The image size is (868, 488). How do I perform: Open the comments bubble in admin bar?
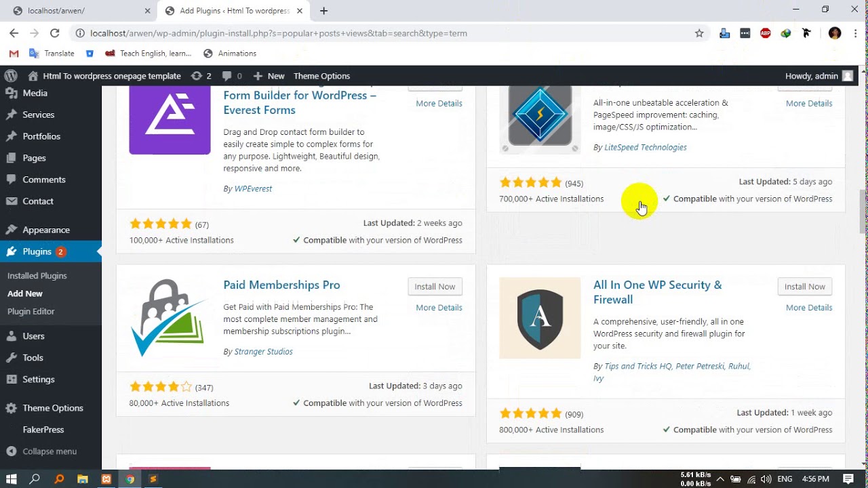point(231,76)
